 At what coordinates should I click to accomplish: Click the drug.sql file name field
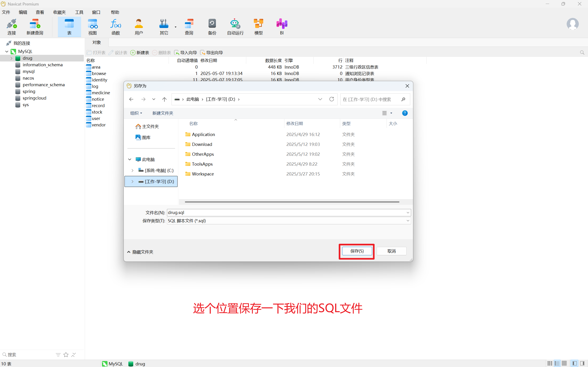click(x=267, y=212)
